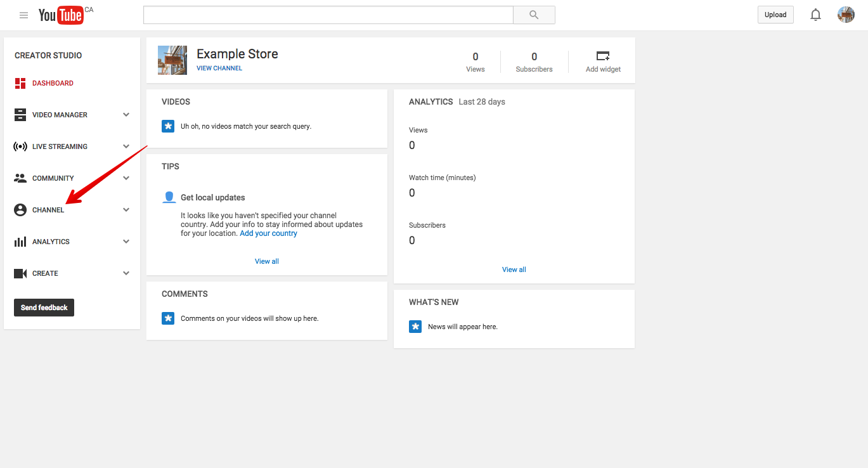
Task: Select Video Manager in the sidebar
Action: point(60,115)
